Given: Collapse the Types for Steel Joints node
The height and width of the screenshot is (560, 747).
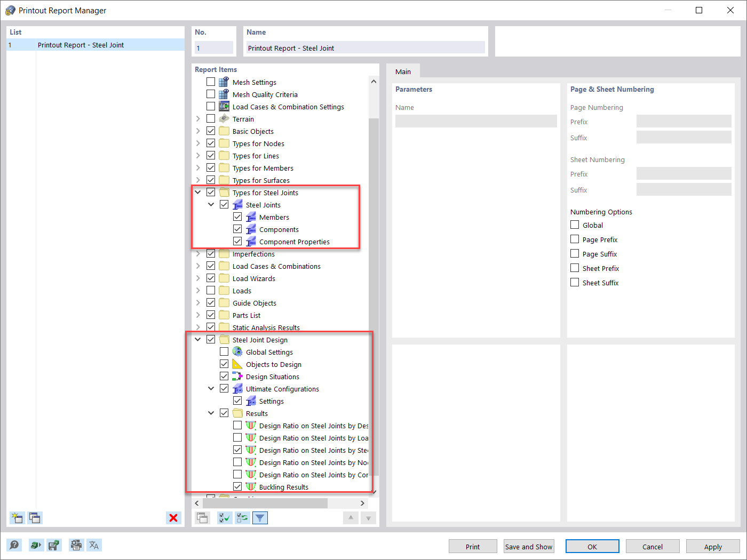Looking at the screenshot, I should (197, 191).
